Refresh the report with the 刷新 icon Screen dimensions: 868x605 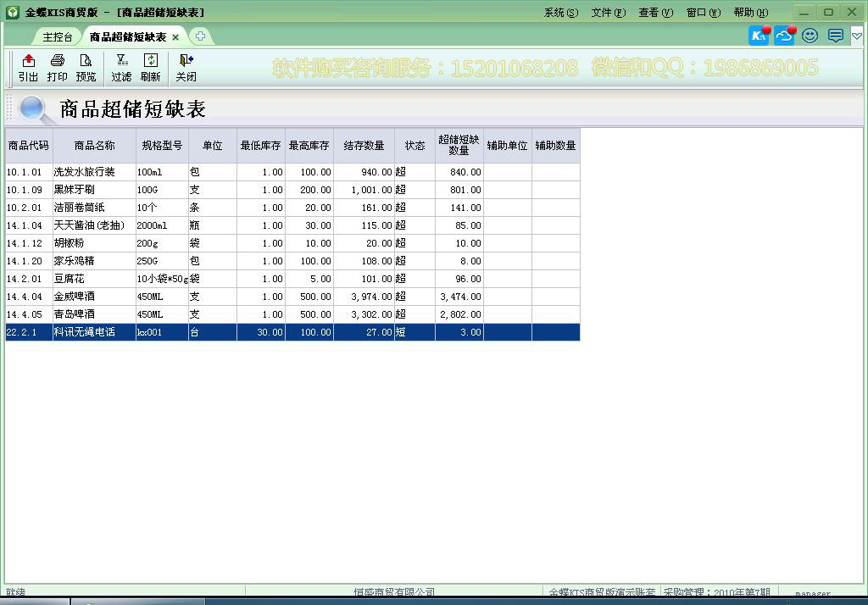(x=151, y=68)
